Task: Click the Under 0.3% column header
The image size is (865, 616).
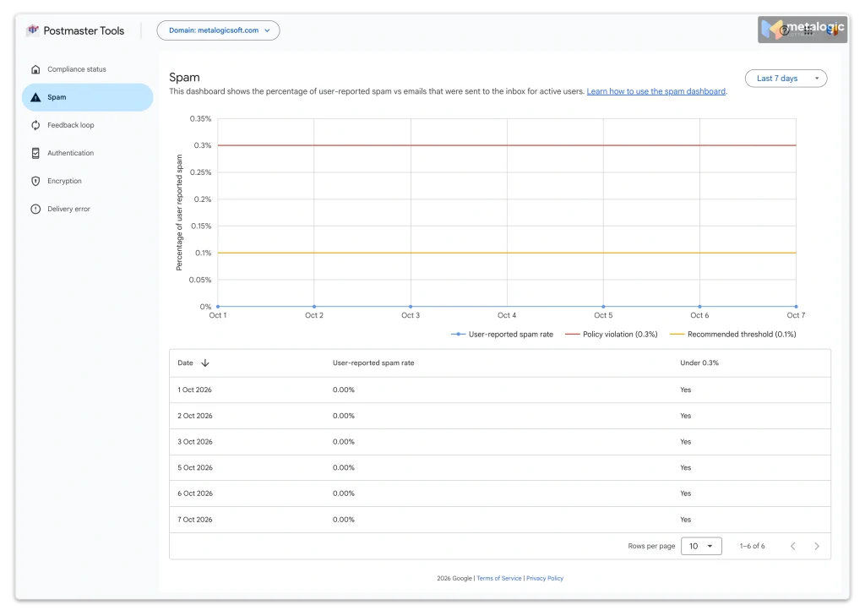Action: (699, 363)
